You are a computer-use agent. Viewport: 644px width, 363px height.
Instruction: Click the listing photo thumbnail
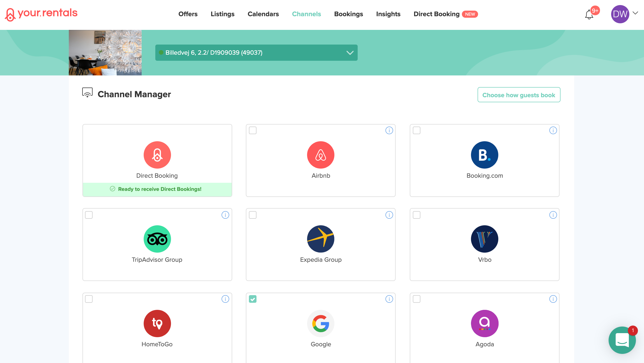(105, 53)
